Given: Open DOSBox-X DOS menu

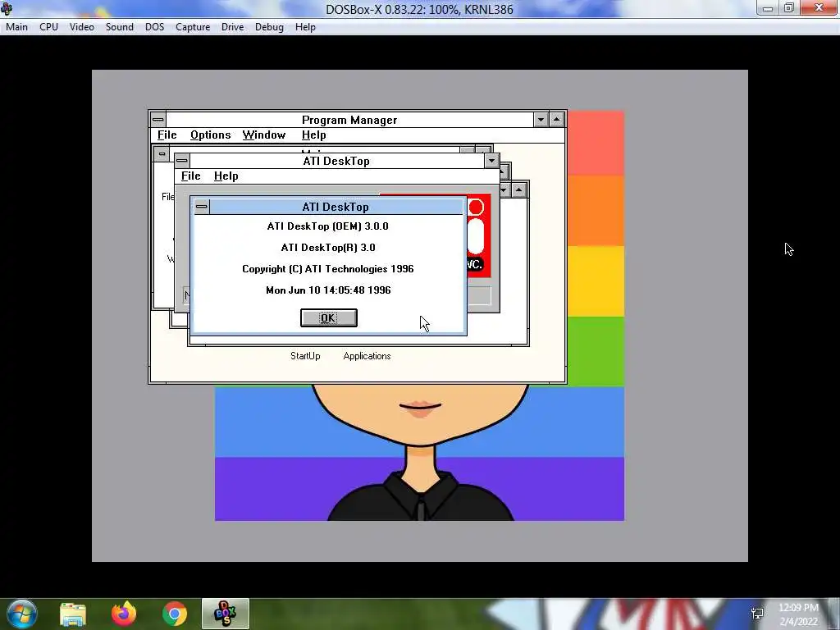Looking at the screenshot, I should (155, 27).
